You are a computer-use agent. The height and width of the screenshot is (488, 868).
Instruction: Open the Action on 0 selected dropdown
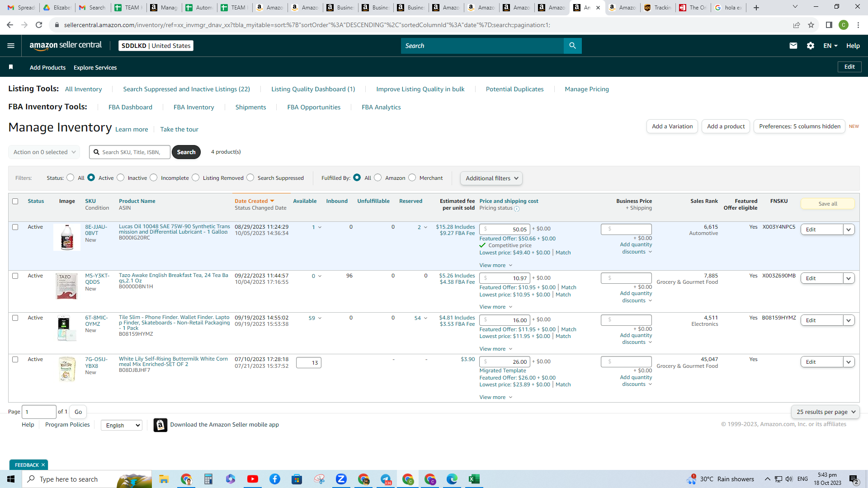point(44,152)
